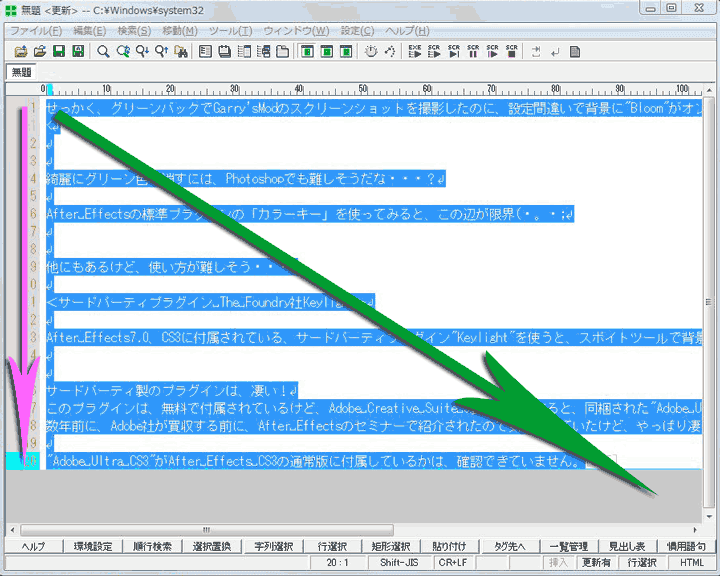720x576 pixels.
Task: Click the first new-file toolbar icon
Action: click(x=19, y=51)
